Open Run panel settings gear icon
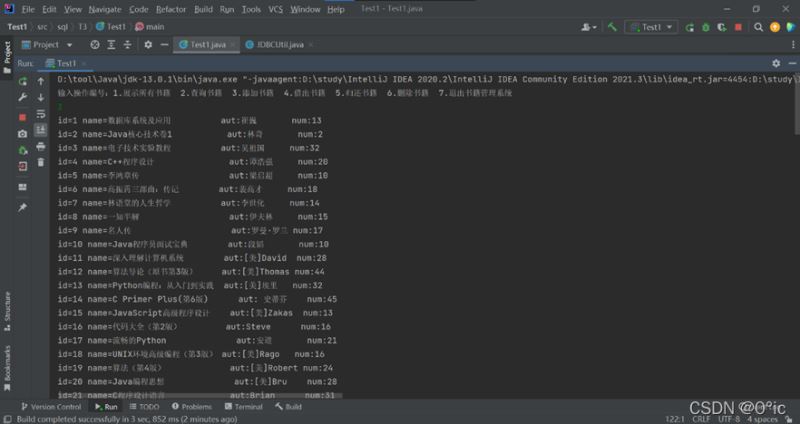Image resolution: width=800 pixels, height=424 pixels. (775, 62)
